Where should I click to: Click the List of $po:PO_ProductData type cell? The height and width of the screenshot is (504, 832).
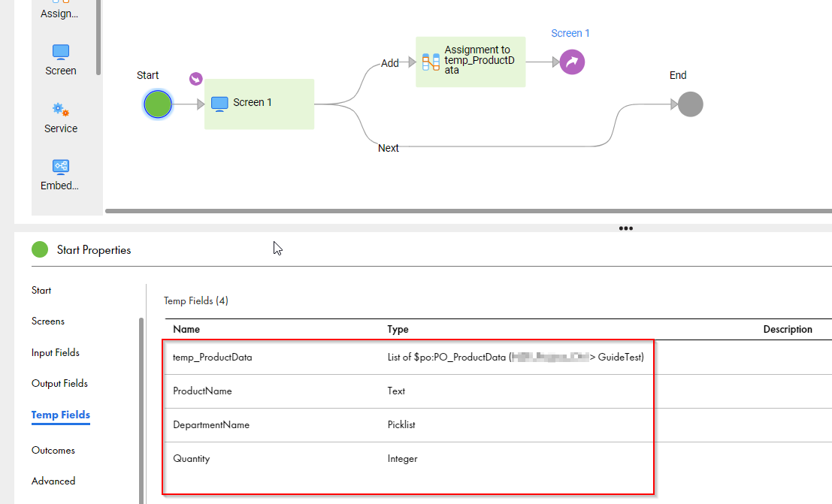516,357
